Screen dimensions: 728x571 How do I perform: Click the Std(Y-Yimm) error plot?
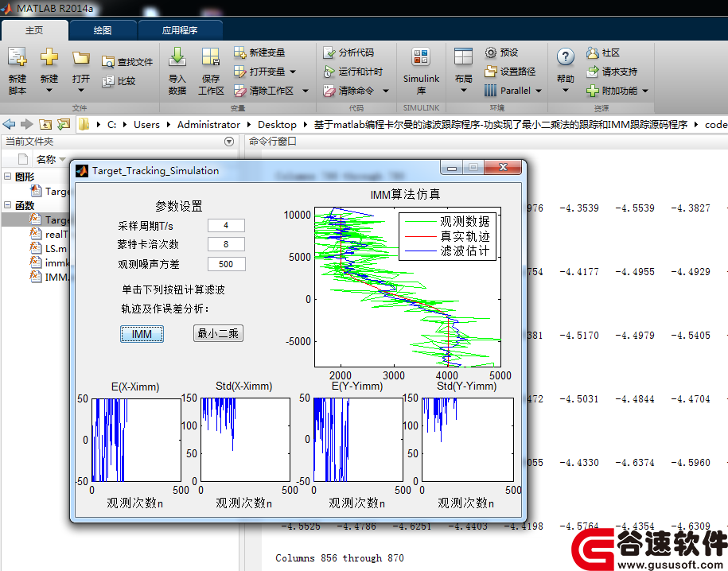point(468,440)
